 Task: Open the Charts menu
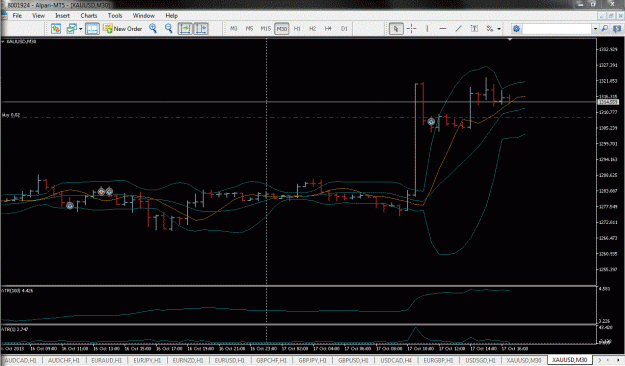(88, 16)
